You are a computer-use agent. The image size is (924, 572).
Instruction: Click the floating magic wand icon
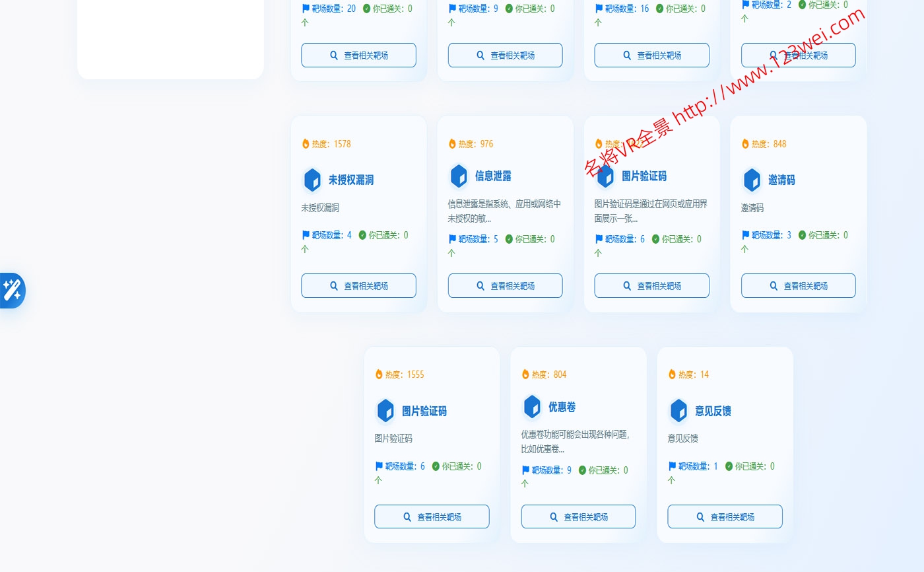point(12,290)
